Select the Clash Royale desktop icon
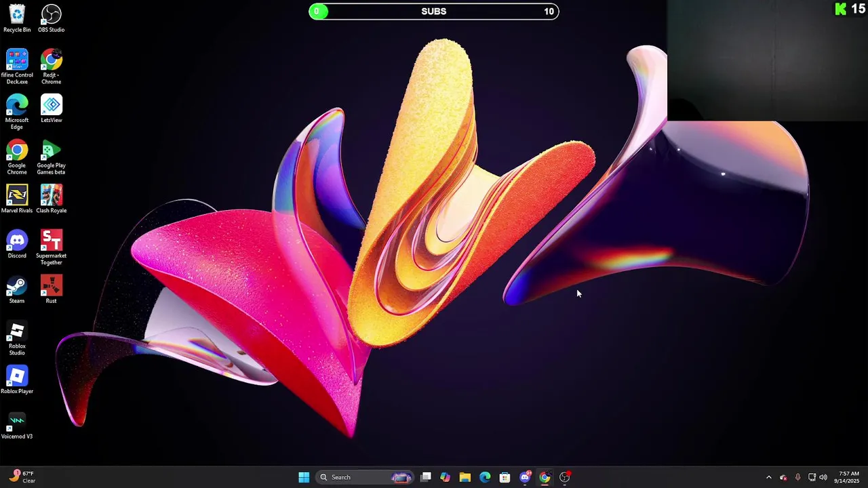Screen dimensions: 868x488 [52, 199]
